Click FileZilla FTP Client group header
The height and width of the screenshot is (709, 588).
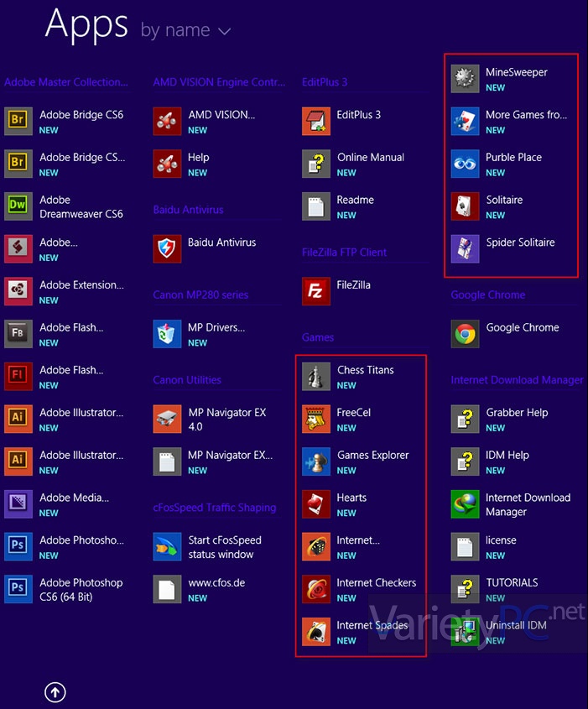coord(344,252)
